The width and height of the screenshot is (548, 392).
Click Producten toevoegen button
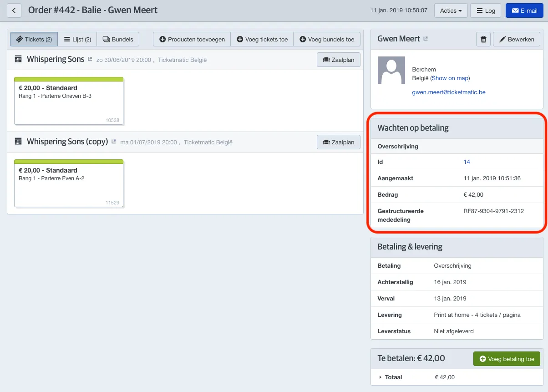pyautogui.click(x=192, y=39)
